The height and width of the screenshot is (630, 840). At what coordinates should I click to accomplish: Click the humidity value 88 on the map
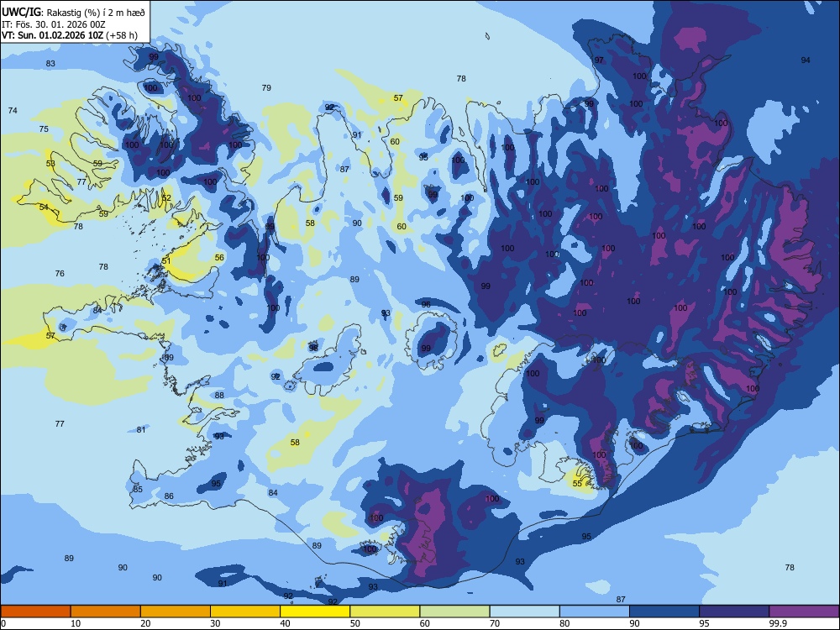(219, 396)
